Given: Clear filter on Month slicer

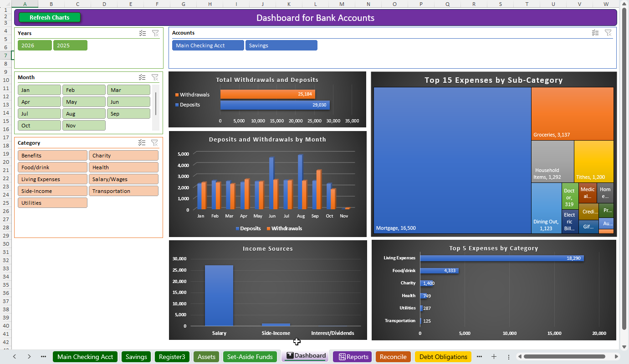Looking at the screenshot, I should [155, 77].
